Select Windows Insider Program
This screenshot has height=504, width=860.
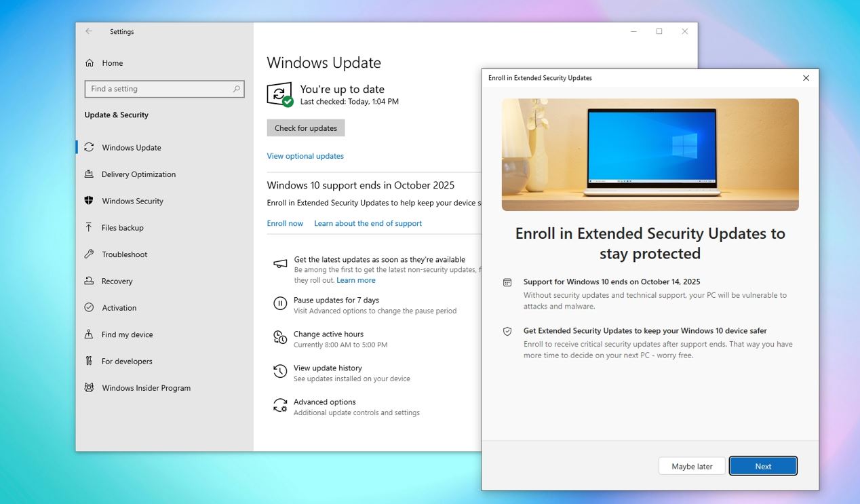pyautogui.click(x=146, y=388)
